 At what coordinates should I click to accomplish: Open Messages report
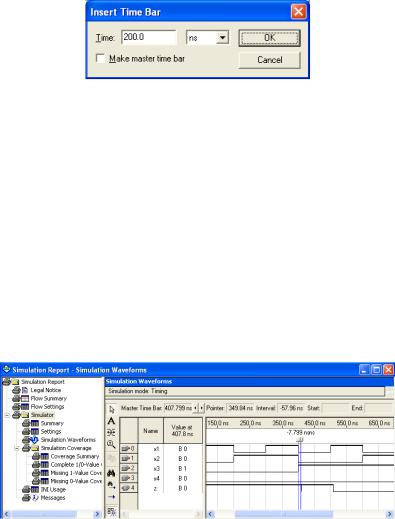(53, 498)
